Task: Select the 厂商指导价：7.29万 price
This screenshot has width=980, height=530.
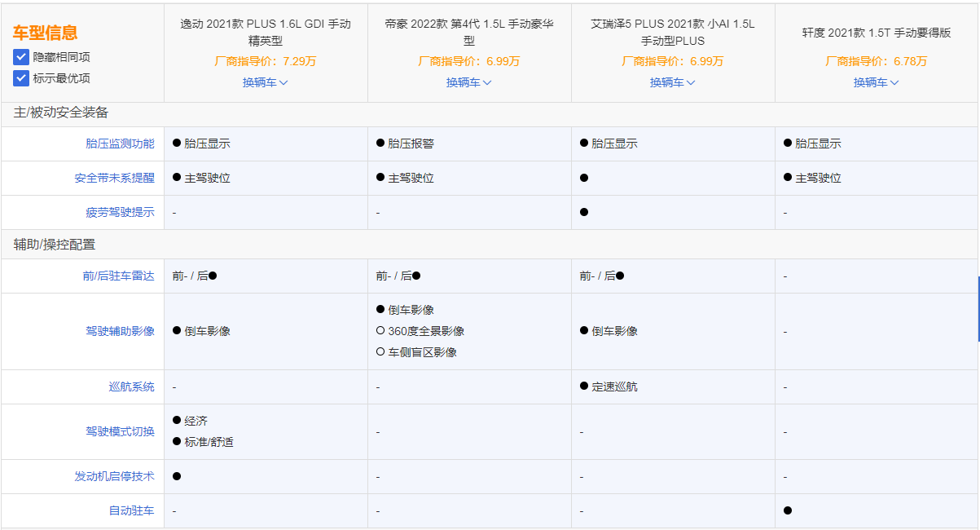Action: (x=266, y=61)
